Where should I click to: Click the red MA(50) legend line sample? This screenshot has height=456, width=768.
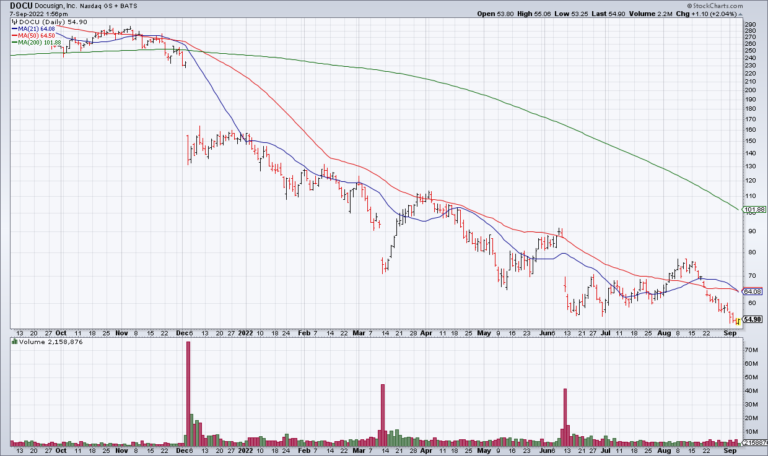14,36
